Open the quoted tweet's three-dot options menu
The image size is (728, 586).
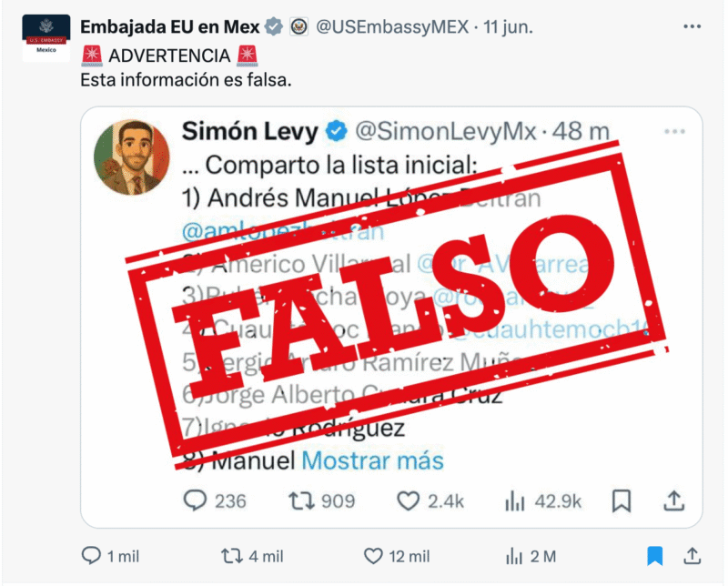[x=674, y=131]
